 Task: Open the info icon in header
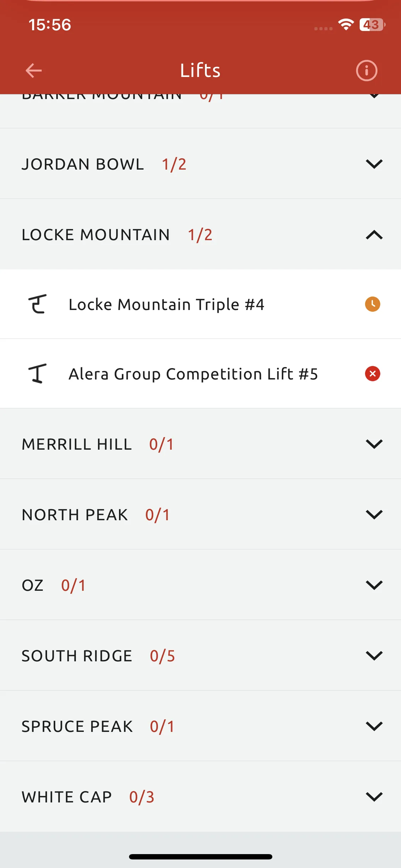coord(366,71)
